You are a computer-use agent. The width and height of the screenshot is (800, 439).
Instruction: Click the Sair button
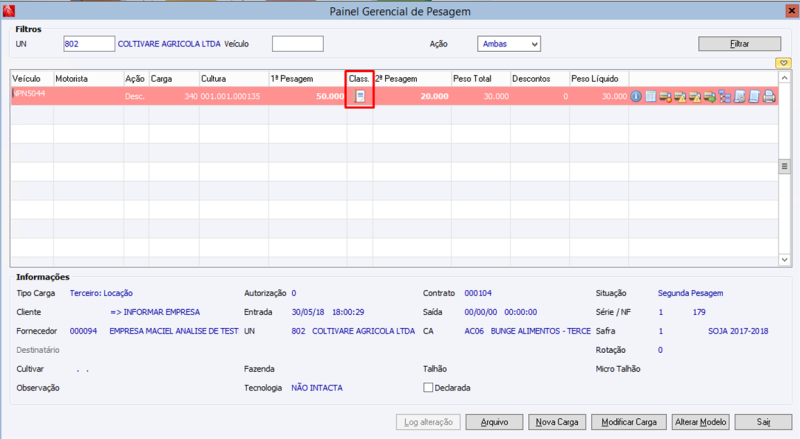coord(763,422)
